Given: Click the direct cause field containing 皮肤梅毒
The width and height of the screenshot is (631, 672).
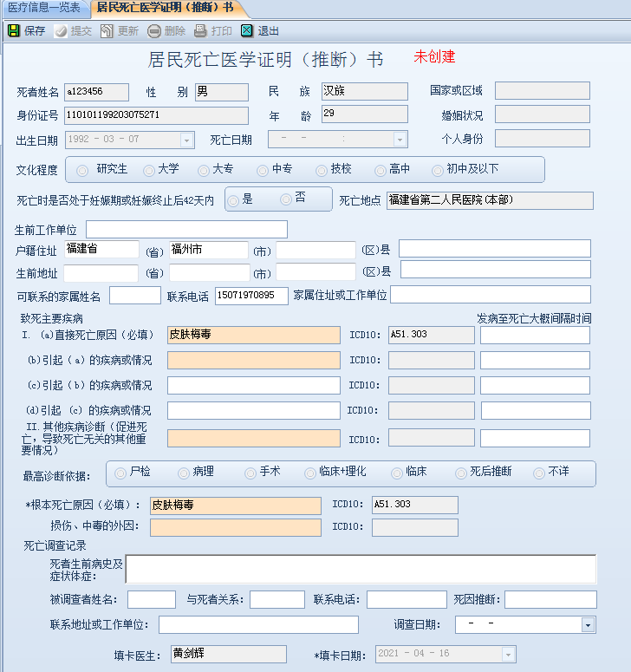Looking at the screenshot, I should coord(254,336).
